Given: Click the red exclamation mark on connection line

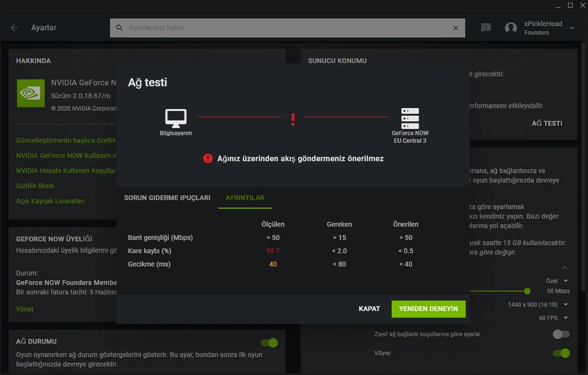Looking at the screenshot, I should pos(293,119).
